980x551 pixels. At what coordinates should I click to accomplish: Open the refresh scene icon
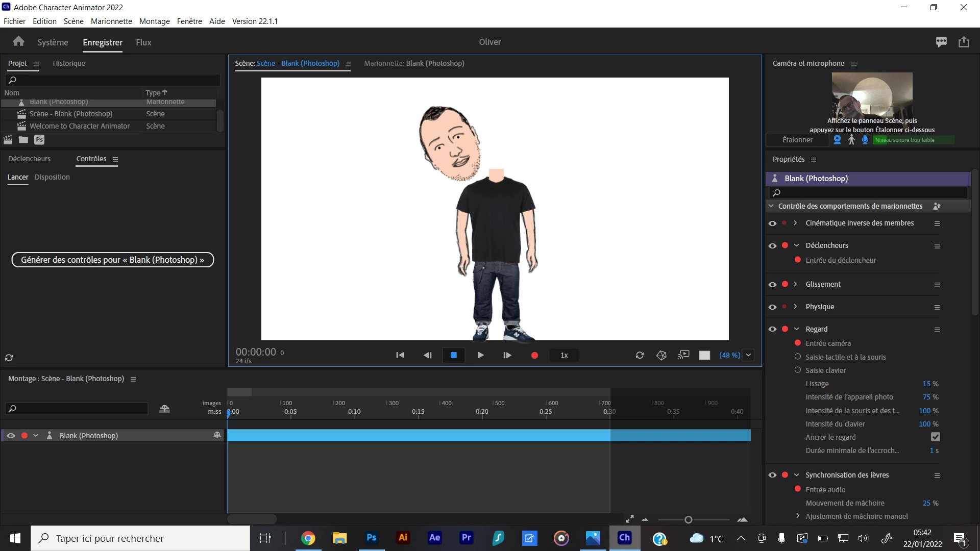click(x=640, y=355)
